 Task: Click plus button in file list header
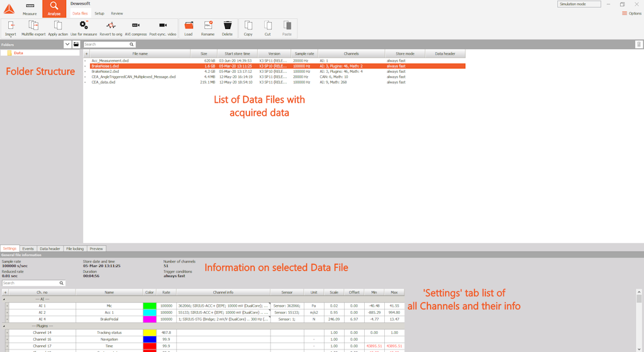86,54
